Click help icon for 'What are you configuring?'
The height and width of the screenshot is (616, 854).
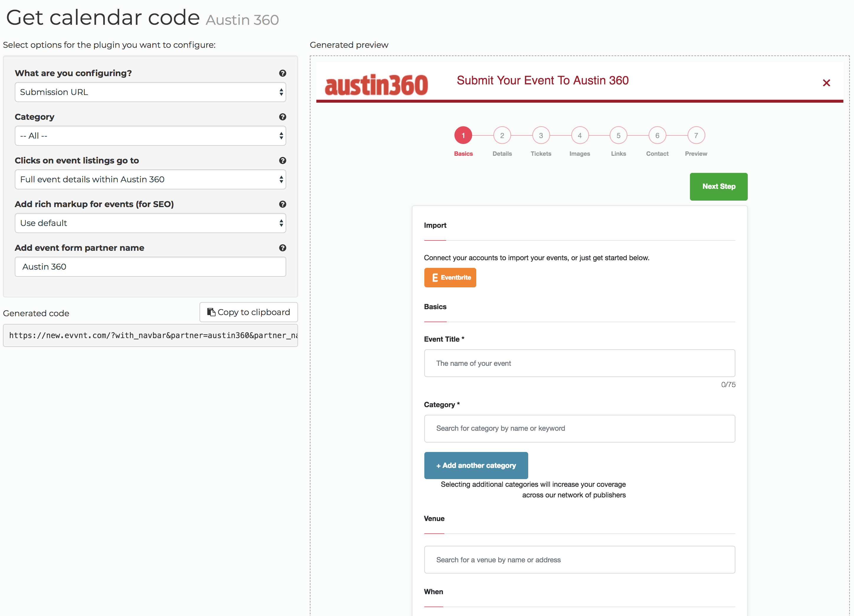pos(282,73)
